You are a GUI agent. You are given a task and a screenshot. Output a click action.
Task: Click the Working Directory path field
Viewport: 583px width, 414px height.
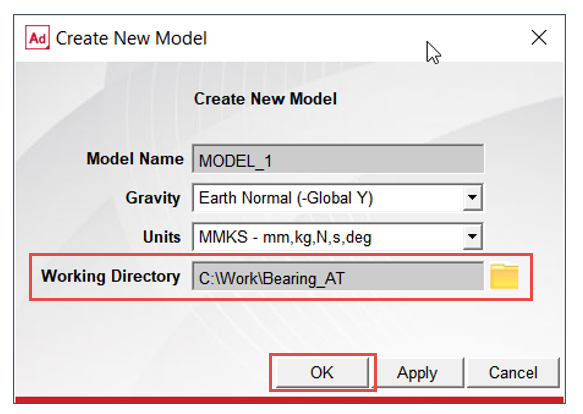click(338, 276)
